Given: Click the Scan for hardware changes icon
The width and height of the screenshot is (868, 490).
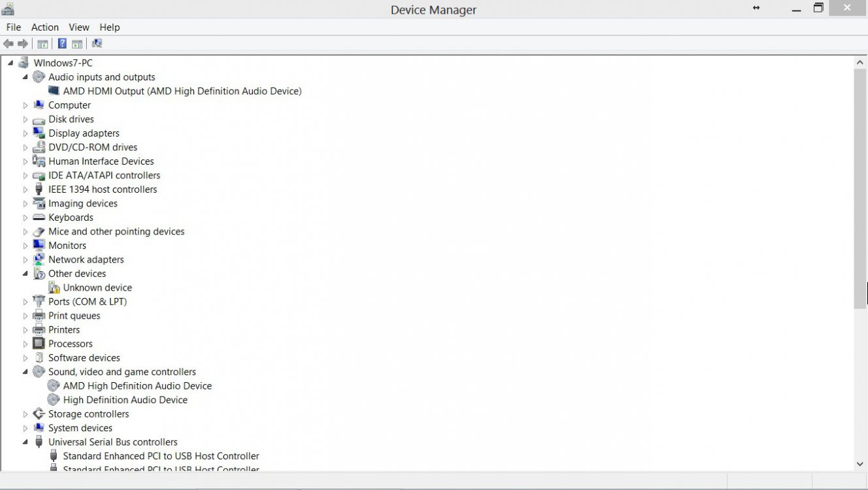Looking at the screenshot, I should point(97,43).
